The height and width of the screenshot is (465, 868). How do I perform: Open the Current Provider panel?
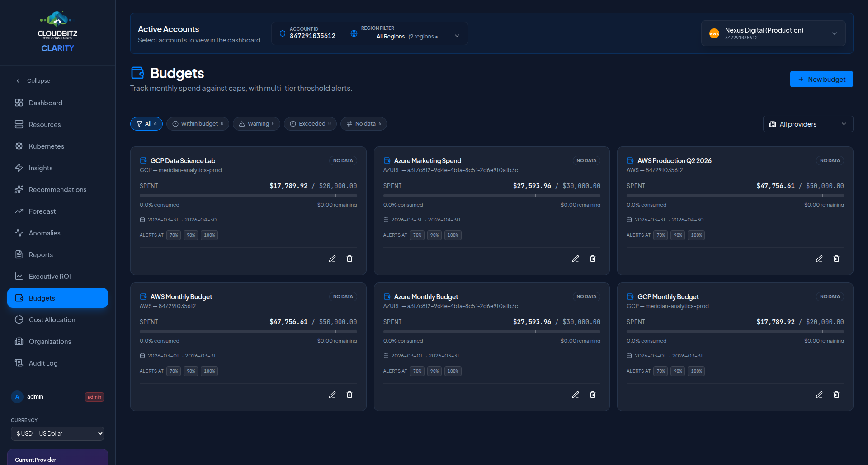coord(57,457)
